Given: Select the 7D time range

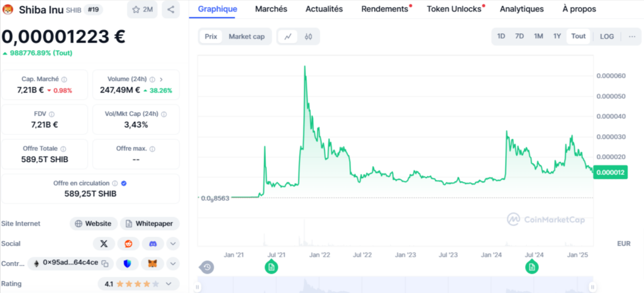Looking at the screenshot, I should click(519, 36).
